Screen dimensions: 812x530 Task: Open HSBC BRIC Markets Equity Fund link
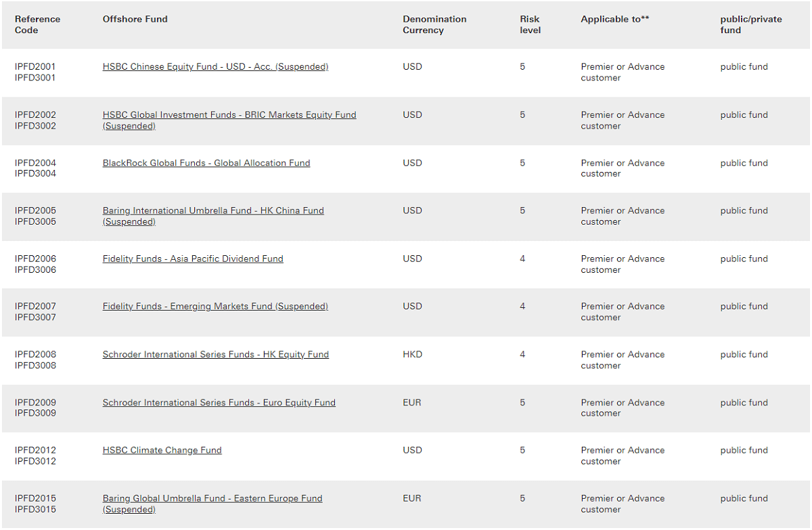tap(229, 115)
